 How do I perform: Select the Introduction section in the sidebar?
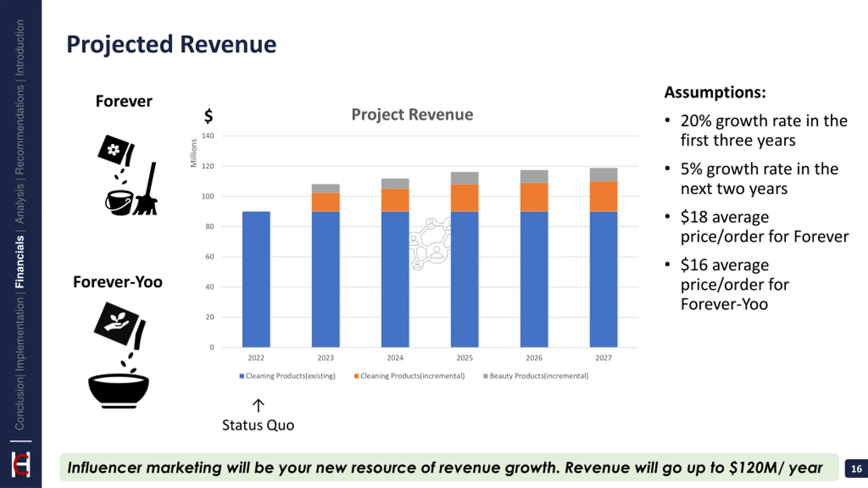[20, 47]
